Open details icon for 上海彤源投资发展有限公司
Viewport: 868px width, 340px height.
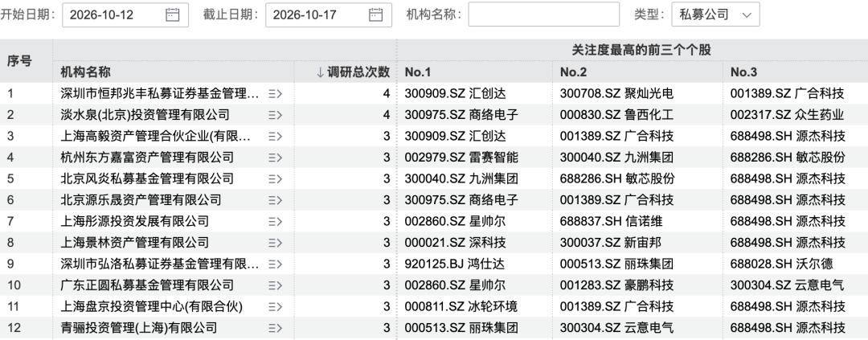pos(275,222)
